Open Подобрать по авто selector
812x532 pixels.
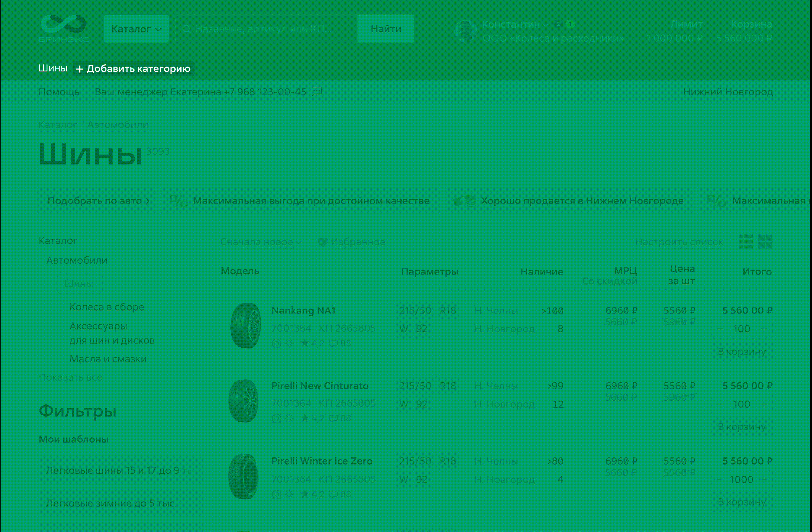[x=98, y=201]
